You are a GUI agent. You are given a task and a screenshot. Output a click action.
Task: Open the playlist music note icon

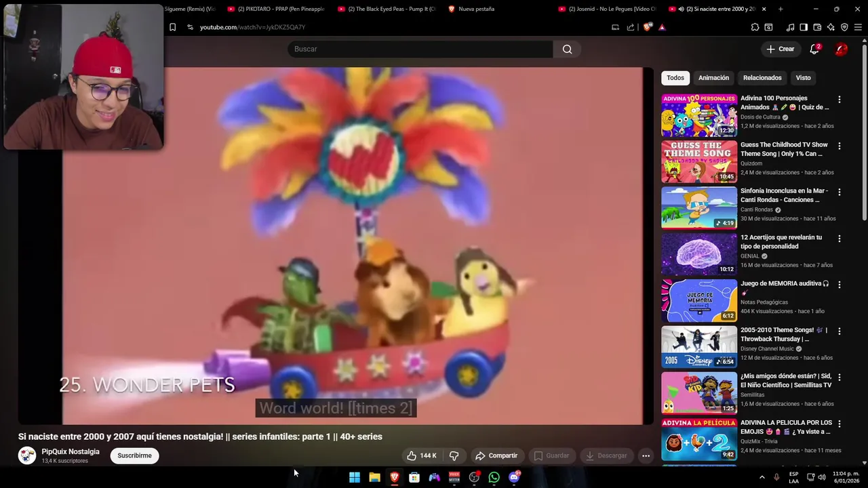(x=790, y=27)
